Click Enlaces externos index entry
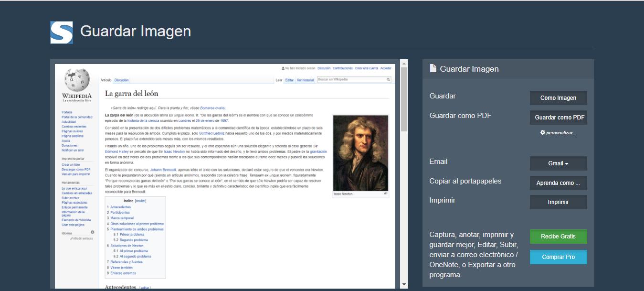Screen dimensions: 644x291 tap(123, 273)
